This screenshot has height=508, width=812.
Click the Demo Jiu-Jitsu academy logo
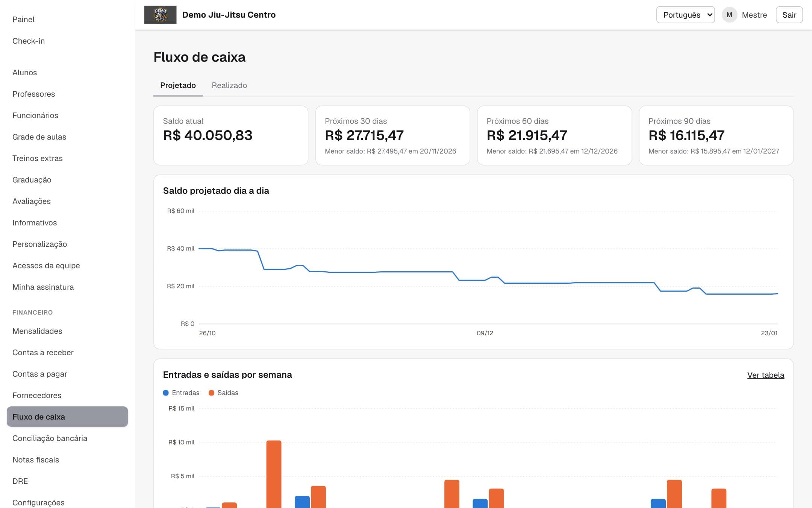coord(160,15)
